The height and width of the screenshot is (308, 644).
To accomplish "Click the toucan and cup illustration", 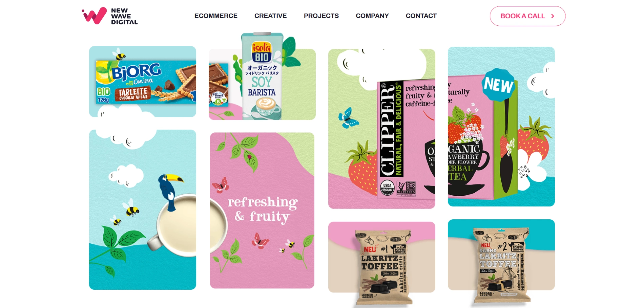I will click(x=143, y=210).
